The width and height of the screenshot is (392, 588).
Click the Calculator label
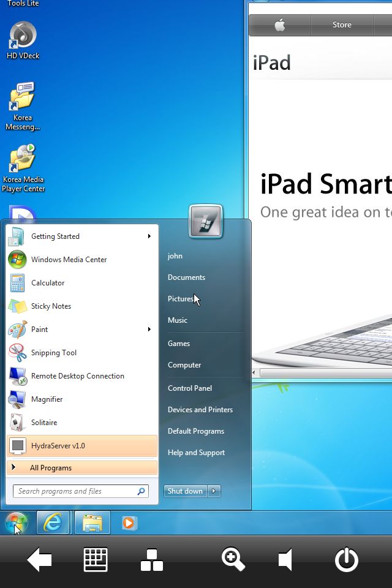pyautogui.click(x=48, y=283)
